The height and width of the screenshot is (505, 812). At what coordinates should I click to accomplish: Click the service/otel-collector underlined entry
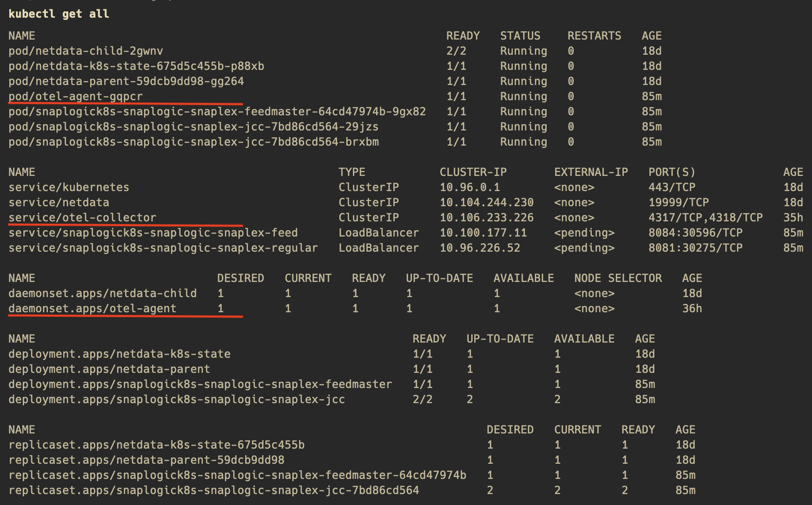pos(82,217)
